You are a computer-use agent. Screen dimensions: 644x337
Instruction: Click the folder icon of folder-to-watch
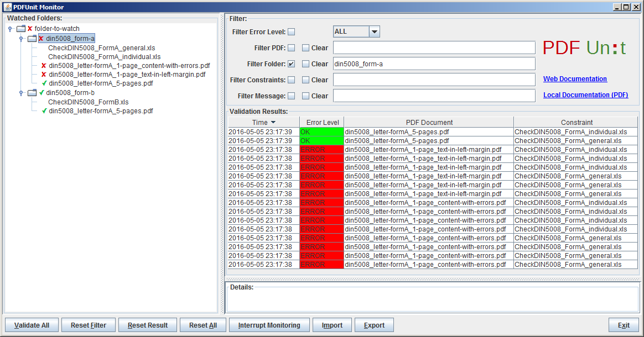point(21,29)
